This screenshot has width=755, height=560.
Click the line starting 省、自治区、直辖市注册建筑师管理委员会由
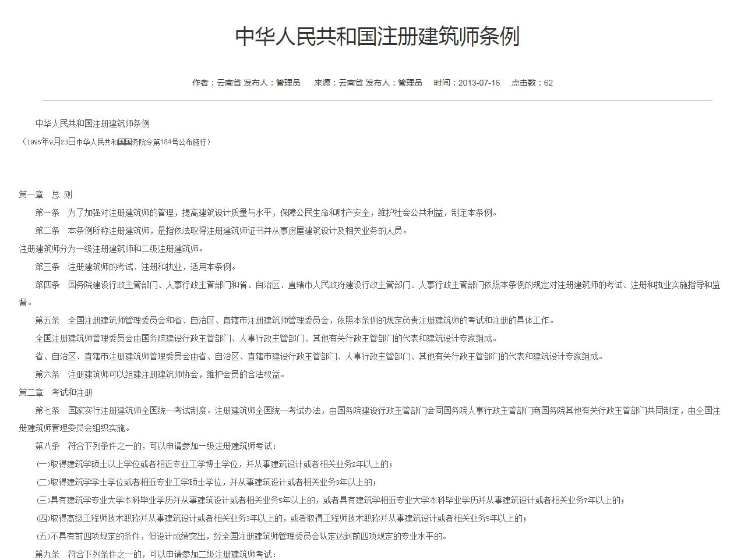coord(320,356)
